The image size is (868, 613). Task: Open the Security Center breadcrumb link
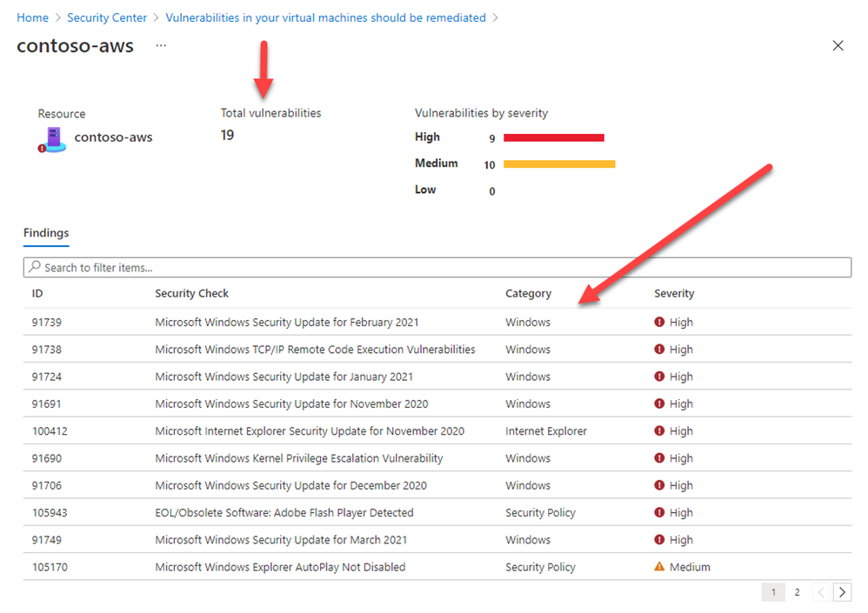[106, 17]
